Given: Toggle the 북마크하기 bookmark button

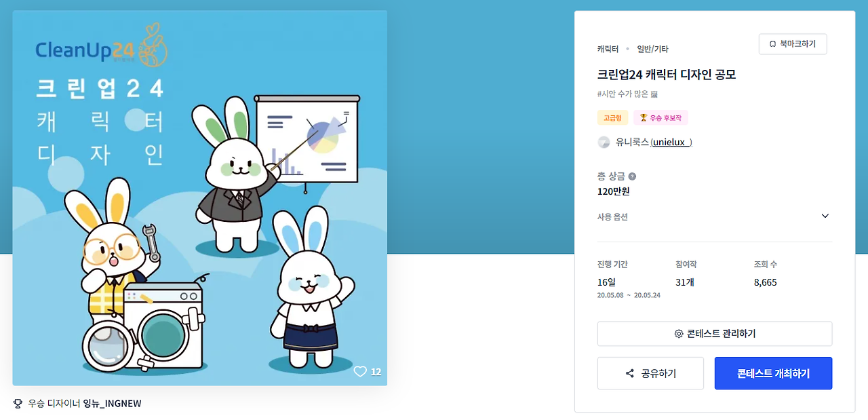Looking at the screenshot, I should 793,44.
